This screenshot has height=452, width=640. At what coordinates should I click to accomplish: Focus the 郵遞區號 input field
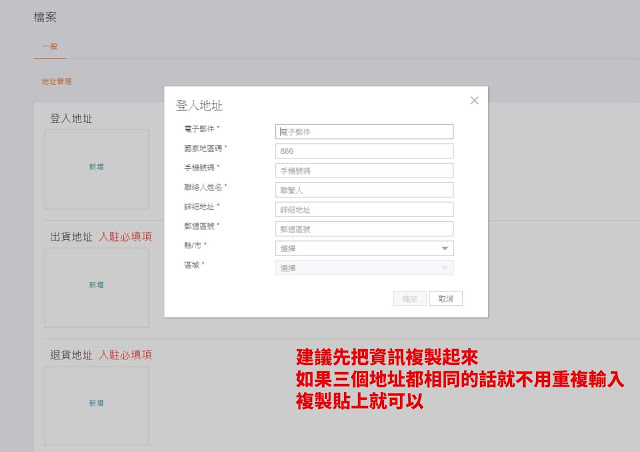pyautogui.click(x=364, y=229)
